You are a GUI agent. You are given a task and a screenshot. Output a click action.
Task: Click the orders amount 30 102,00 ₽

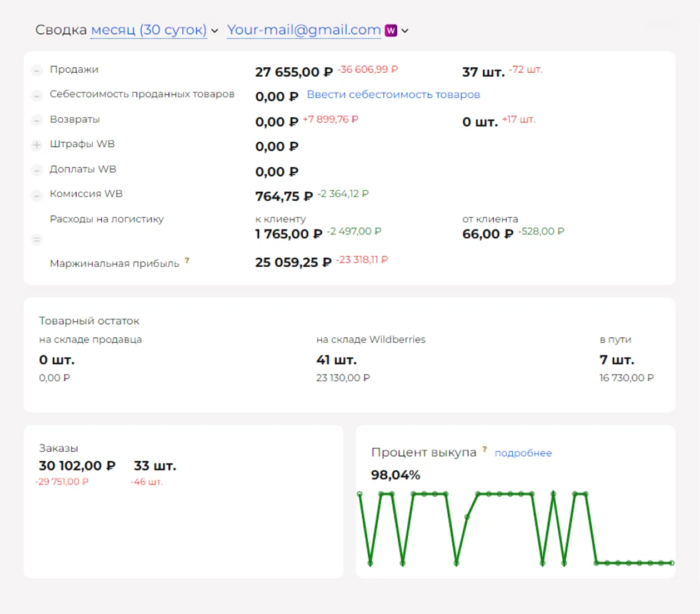pos(77,466)
